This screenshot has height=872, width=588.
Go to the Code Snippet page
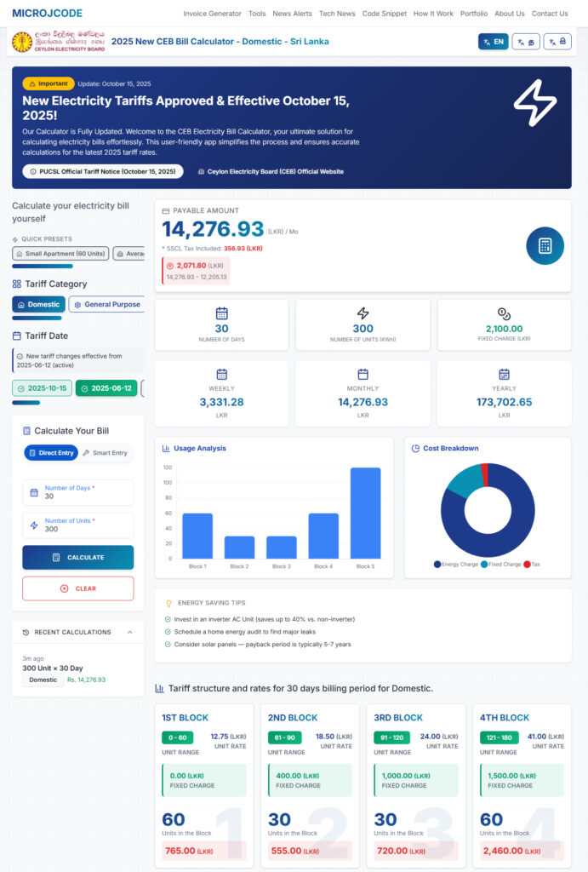(x=384, y=14)
